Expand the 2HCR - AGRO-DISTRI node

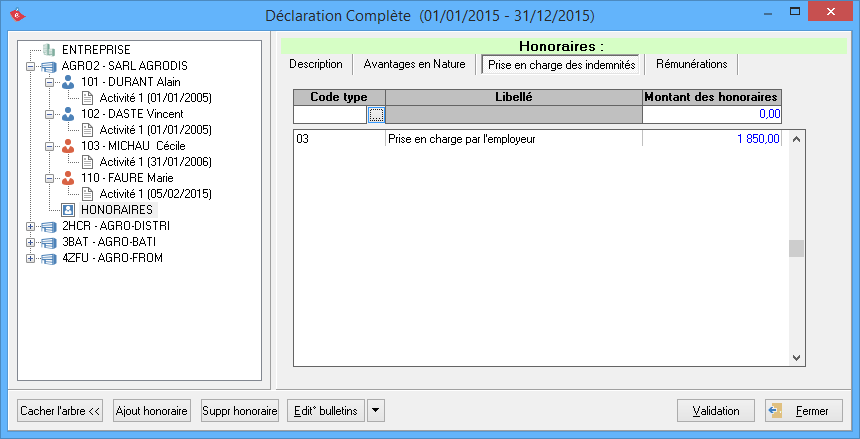point(31,226)
